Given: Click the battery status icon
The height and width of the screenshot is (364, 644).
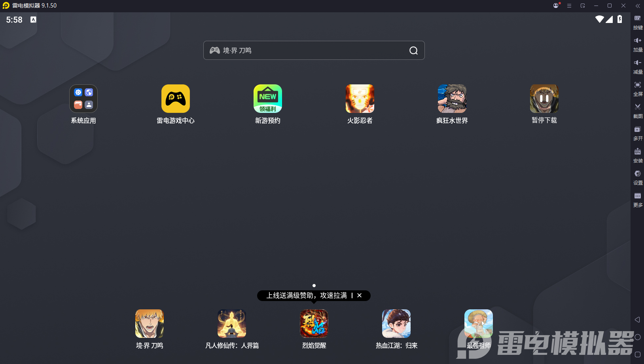Looking at the screenshot, I should click(x=620, y=19).
